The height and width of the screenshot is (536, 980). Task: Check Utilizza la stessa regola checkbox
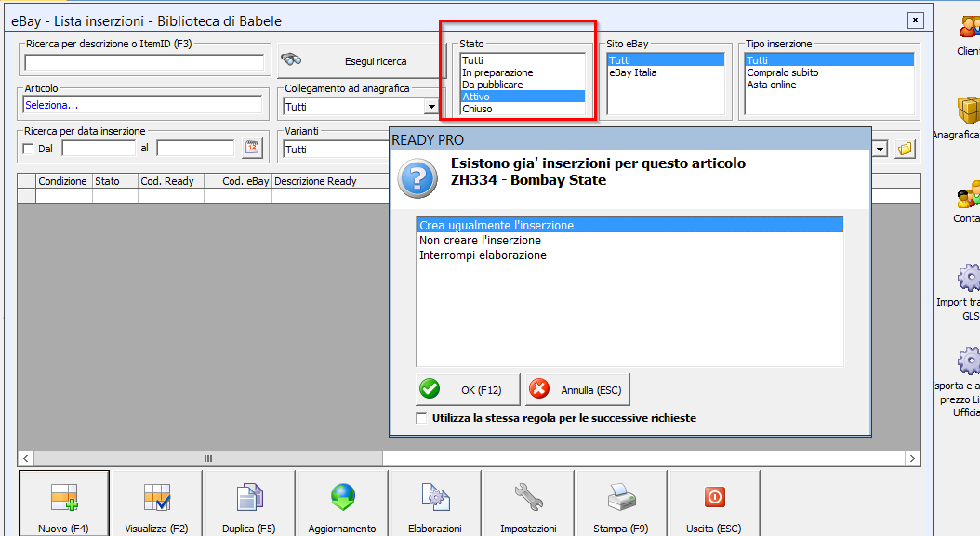pyautogui.click(x=422, y=418)
